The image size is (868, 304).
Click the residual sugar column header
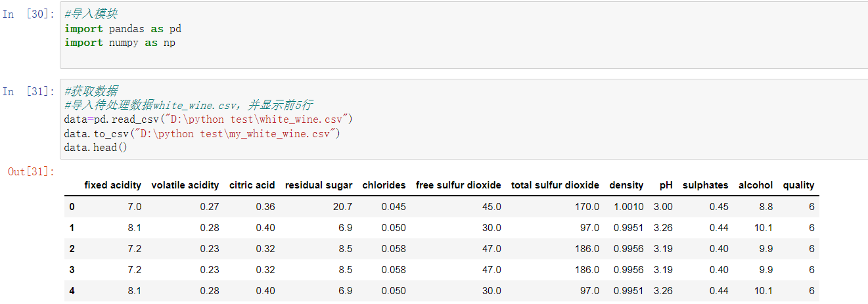coord(319,185)
